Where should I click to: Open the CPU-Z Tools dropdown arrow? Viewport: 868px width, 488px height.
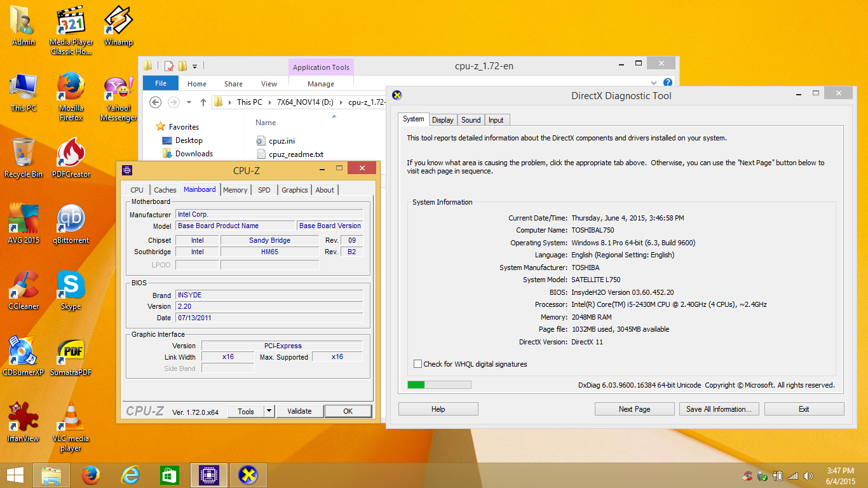tap(269, 411)
